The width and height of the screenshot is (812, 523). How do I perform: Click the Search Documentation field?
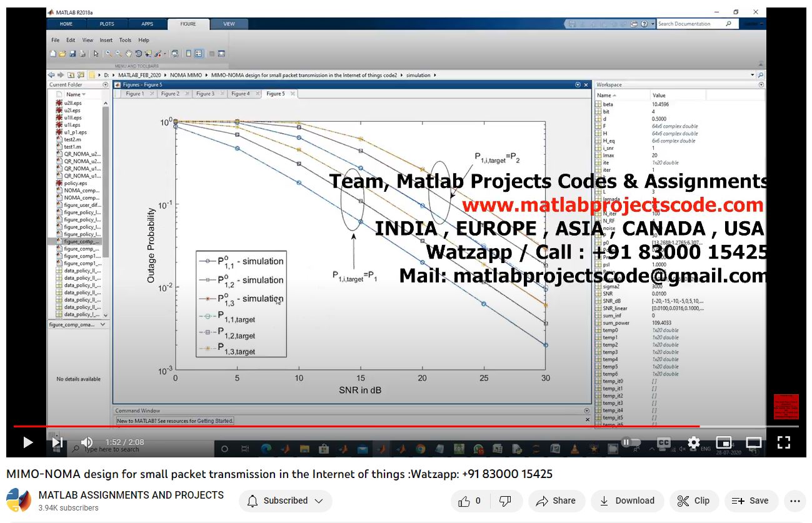pos(690,24)
